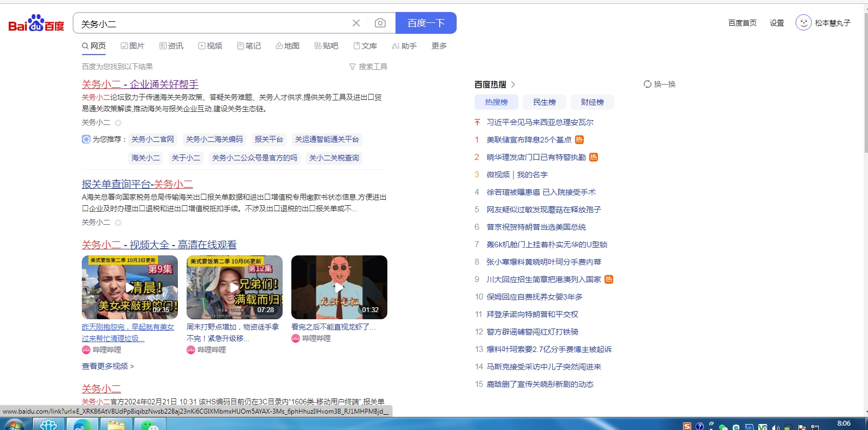868x430 pixels.
Task: Open hot item 习近平会见马来西亚总理安瓦尔
Action: tap(540, 122)
